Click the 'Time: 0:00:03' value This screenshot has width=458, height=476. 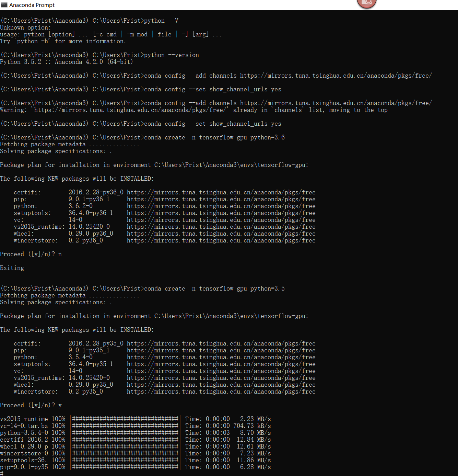point(208,433)
